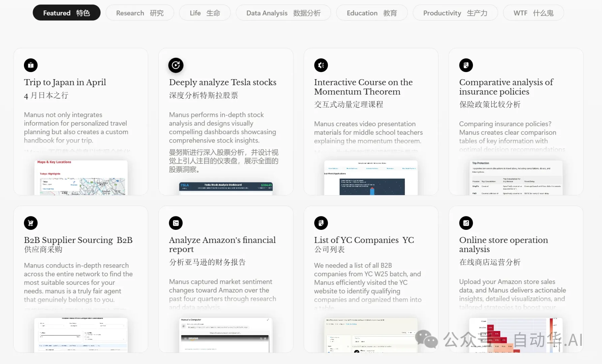Viewport: 602px width, 364px height.
Task: Click the shopping cart icon for B2B Sourcing
Action: click(x=31, y=223)
